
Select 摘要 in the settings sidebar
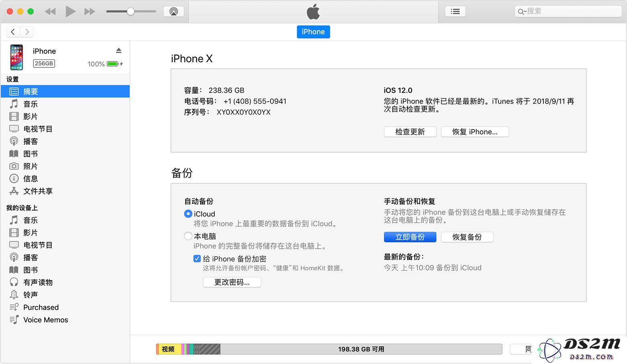pos(65,92)
